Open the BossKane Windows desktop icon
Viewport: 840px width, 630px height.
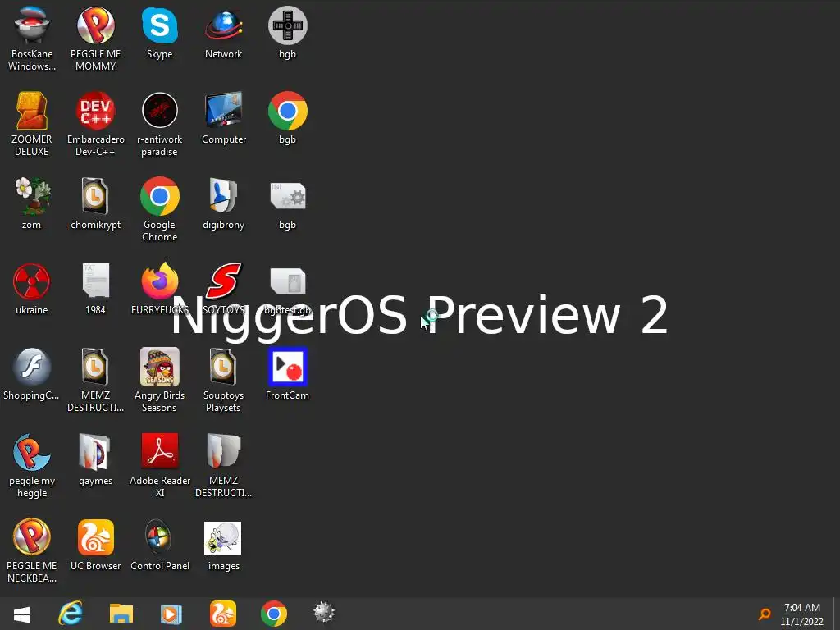(32, 39)
